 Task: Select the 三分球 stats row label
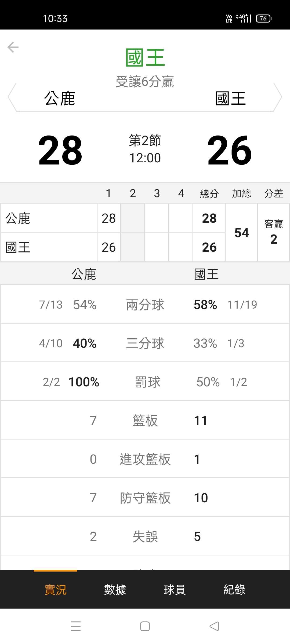(x=145, y=343)
